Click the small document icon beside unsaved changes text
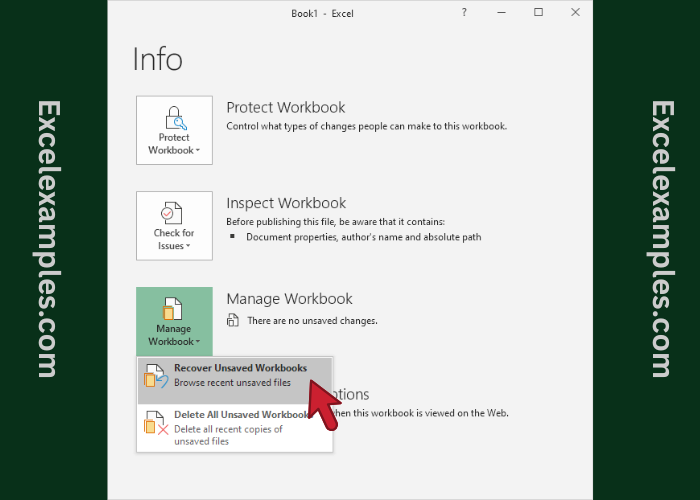 click(x=233, y=321)
